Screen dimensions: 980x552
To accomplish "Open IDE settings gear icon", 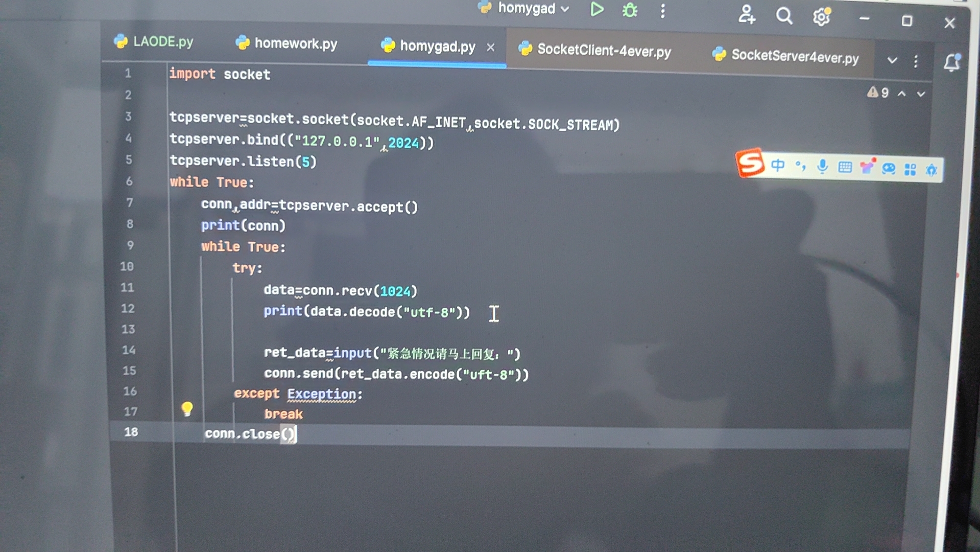I will [822, 17].
